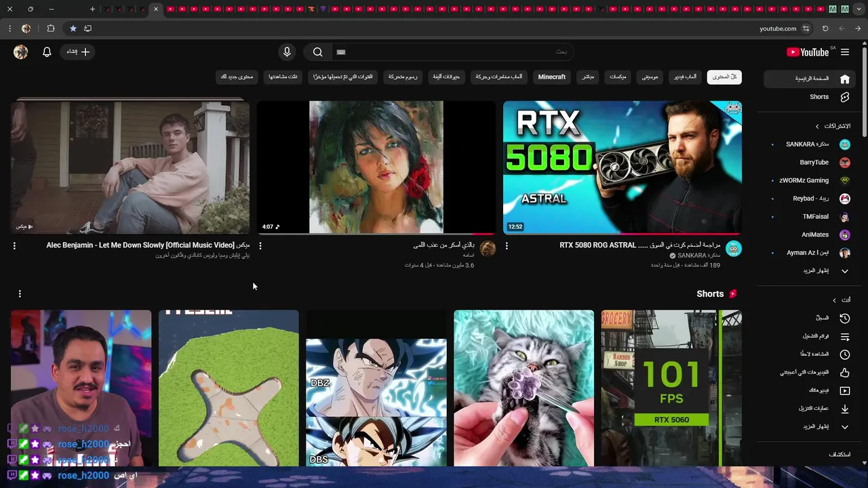Open options menu for RTX 5080 video
868x488 pixels.
[x=507, y=246]
